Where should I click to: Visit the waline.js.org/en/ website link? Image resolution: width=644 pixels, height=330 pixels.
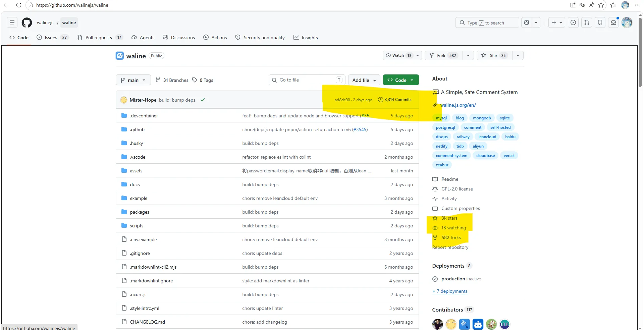pos(458,105)
